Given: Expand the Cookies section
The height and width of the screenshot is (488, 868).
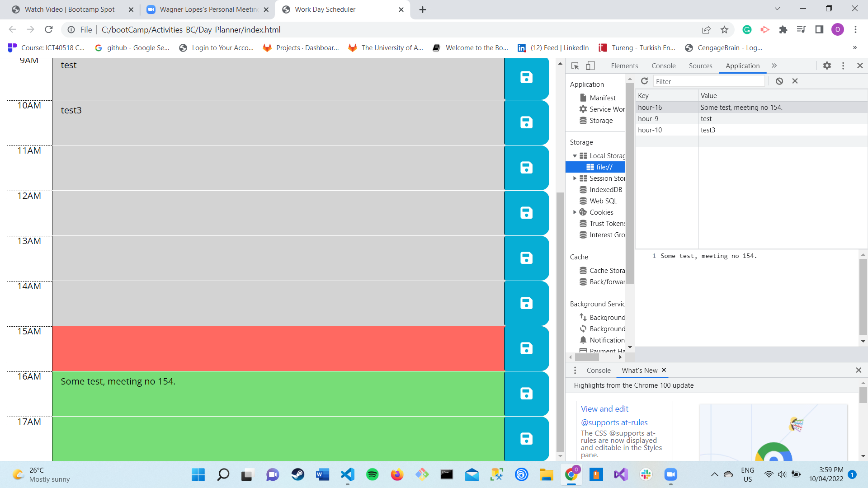Looking at the screenshot, I should (x=575, y=212).
